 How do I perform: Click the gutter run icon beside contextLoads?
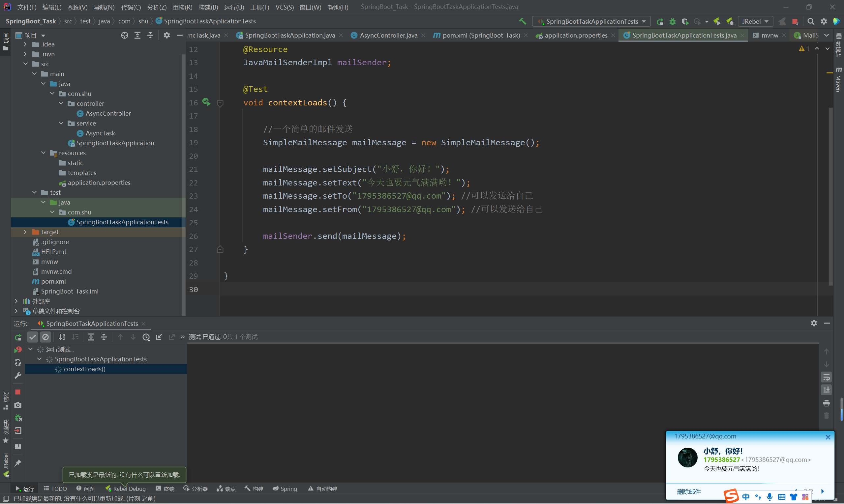pyautogui.click(x=206, y=102)
